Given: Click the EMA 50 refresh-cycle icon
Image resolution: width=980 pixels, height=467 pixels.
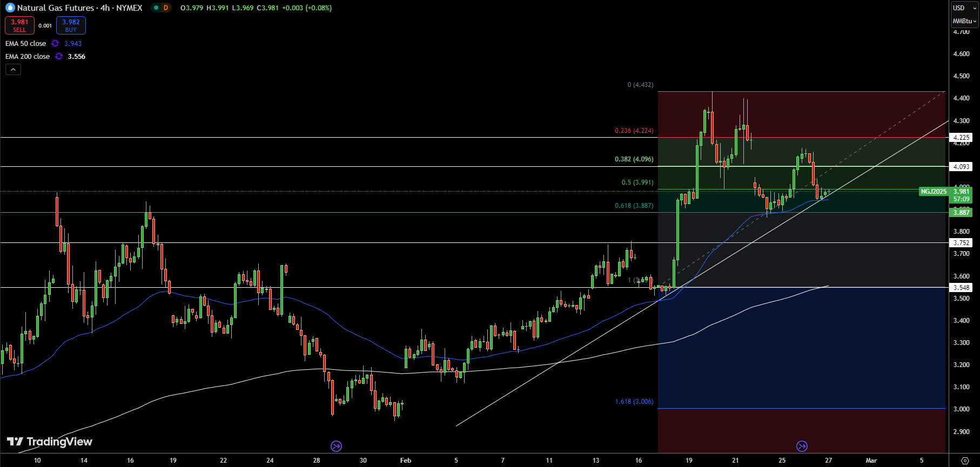Looking at the screenshot, I should click(x=55, y=43).
